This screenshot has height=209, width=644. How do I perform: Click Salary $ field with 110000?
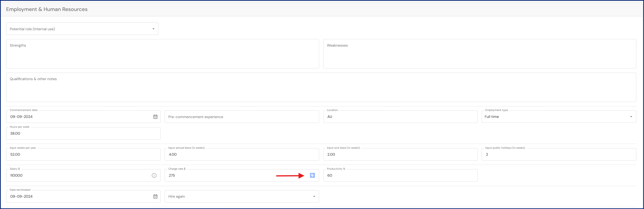pos(78,175)
